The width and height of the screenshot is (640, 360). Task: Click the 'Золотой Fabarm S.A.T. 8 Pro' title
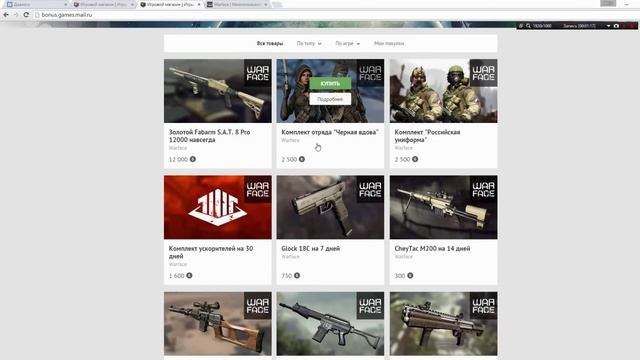click(x=209, y=136)
